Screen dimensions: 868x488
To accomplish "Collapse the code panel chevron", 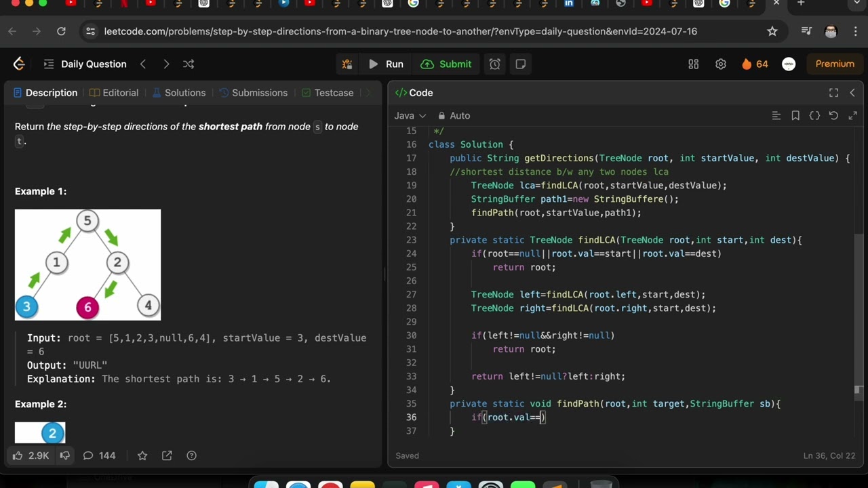I will tap(852, 93).
